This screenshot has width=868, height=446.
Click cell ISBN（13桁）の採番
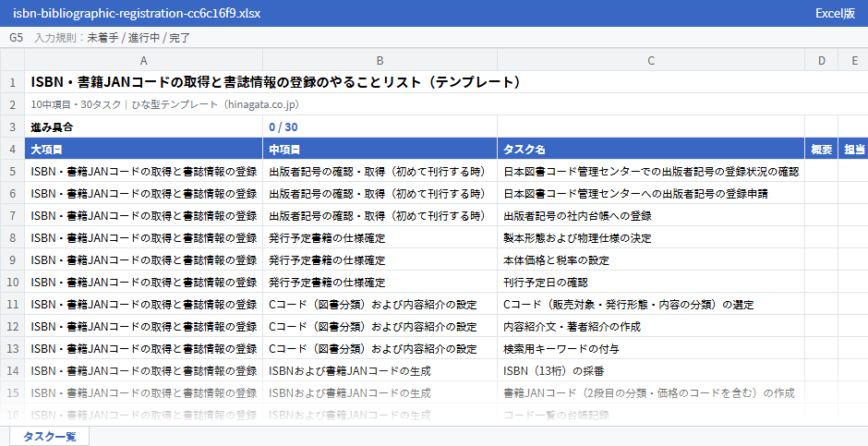click(x=651, y=370)
